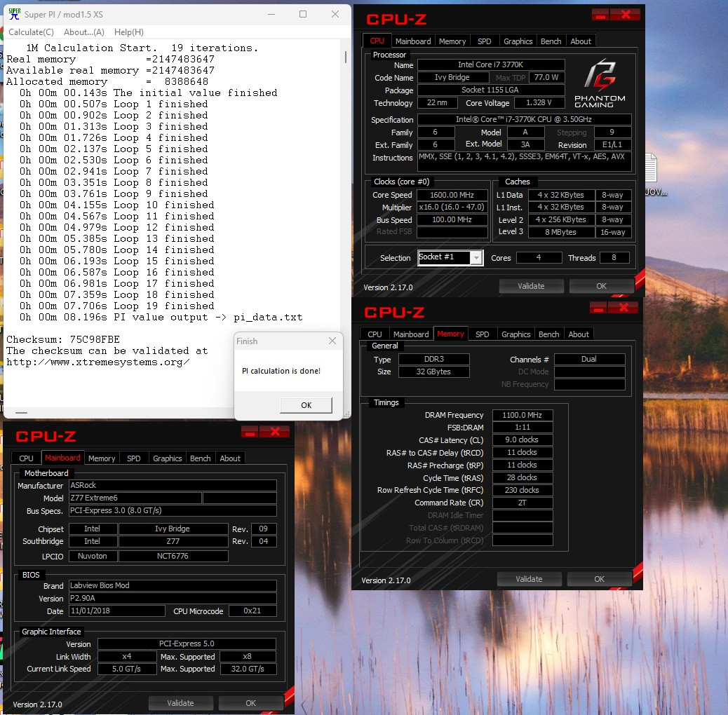Image resolution: width=728 pixels, height=715 pixels.
Task: Click the Super PI vertical scrollbar thumb
Action: (x=346, y=57)
